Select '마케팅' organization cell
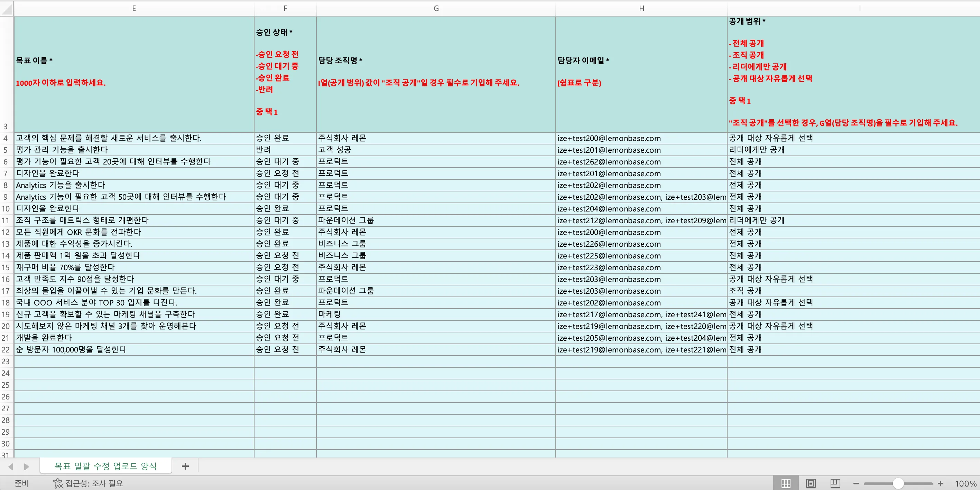The height and width of the screenshot is (490, 980). click(x=436, y=314)
